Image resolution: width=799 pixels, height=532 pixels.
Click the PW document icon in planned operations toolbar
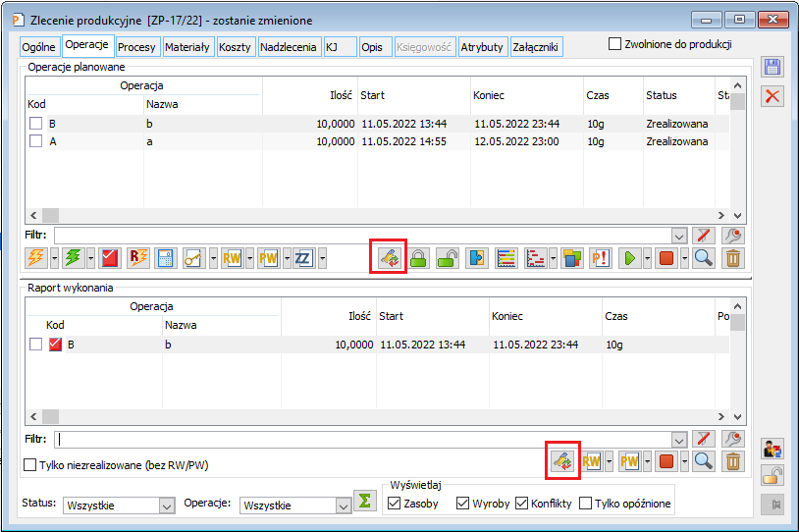point(269,258)
